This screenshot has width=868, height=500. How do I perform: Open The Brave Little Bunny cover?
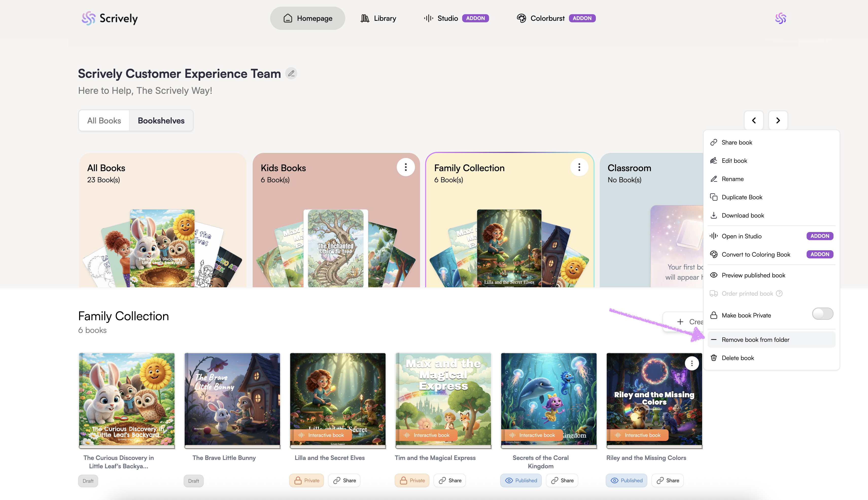point(232,399)
